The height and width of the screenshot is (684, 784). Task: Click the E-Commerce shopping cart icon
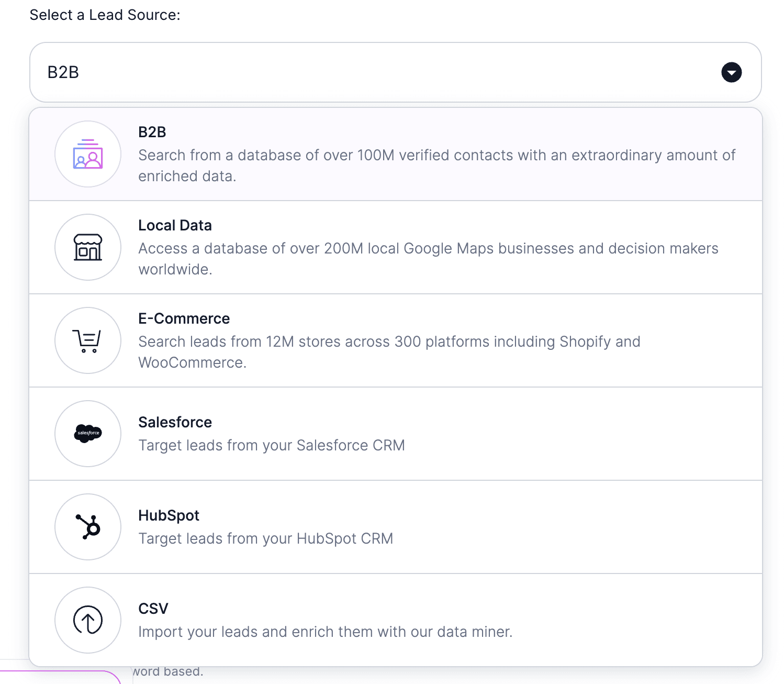(87, 340)
